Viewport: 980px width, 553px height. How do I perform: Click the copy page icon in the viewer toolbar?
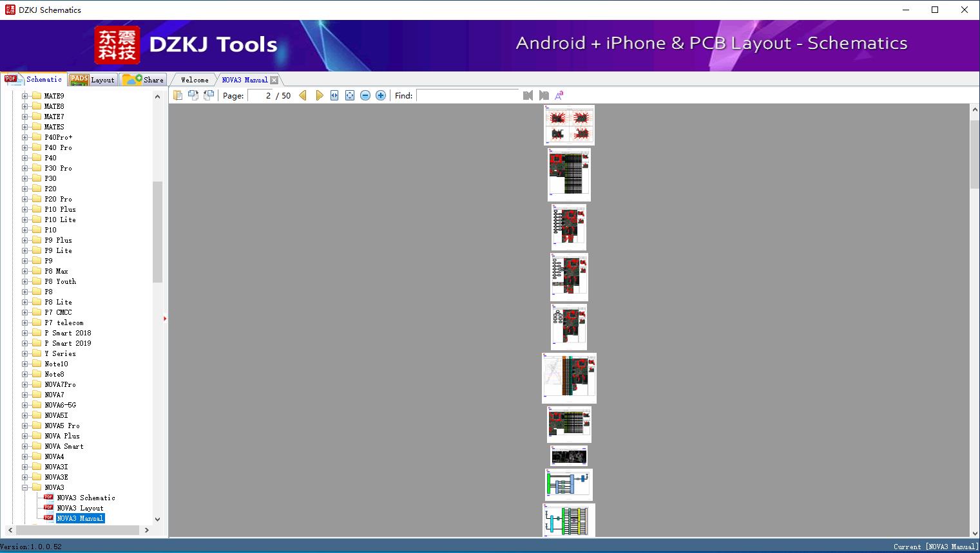tap(177, 95)
